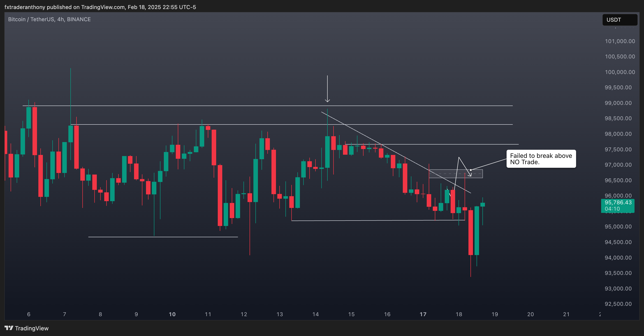Click the 94,500.00 price axis label

pos(618,242)
